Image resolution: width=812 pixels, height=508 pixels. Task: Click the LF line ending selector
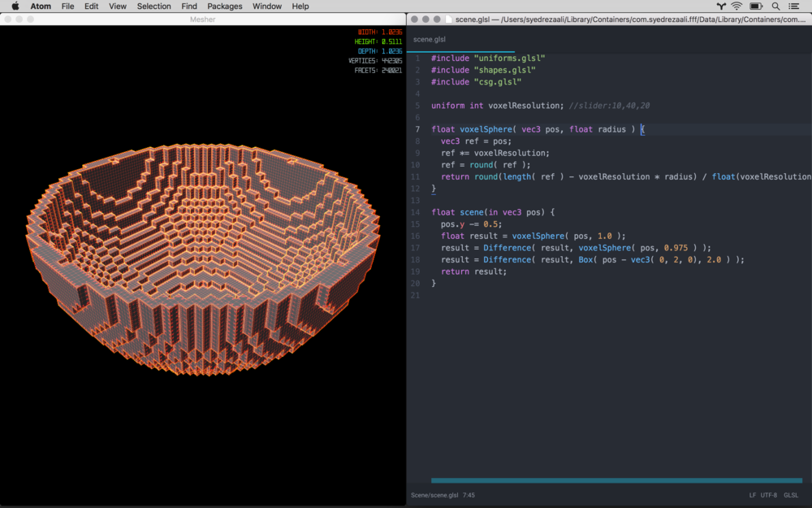pos(753,495)
